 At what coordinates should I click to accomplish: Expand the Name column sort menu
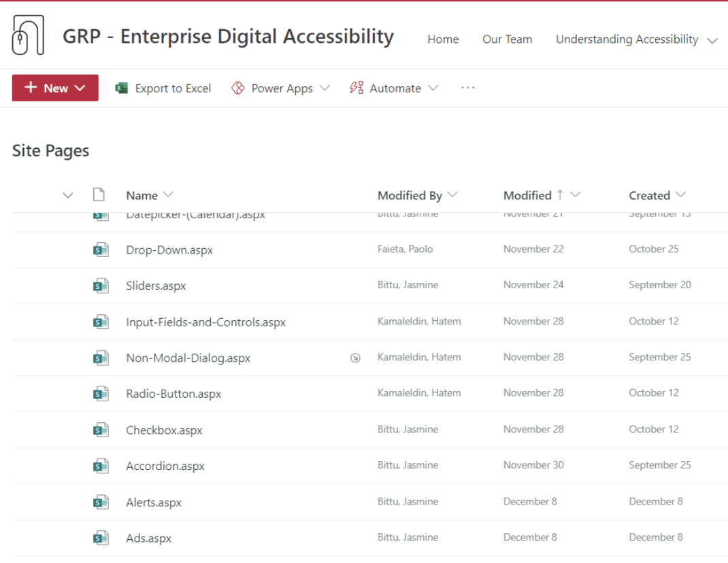pos(169,195)
